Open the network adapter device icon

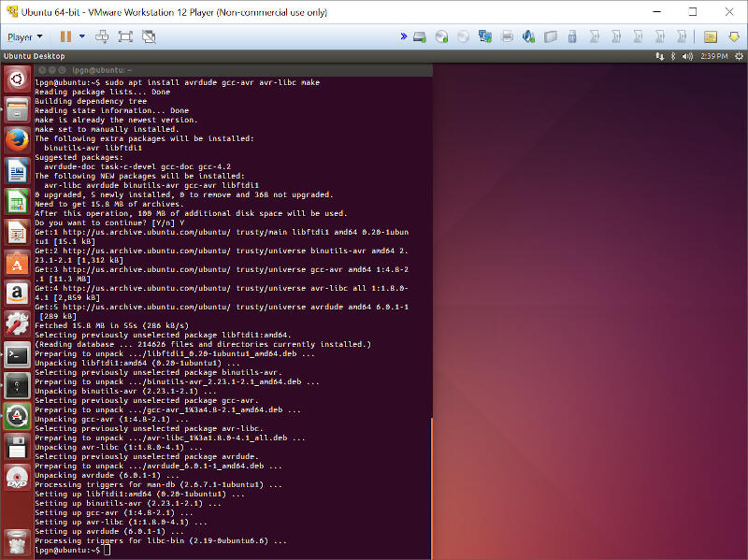(485, 36)
